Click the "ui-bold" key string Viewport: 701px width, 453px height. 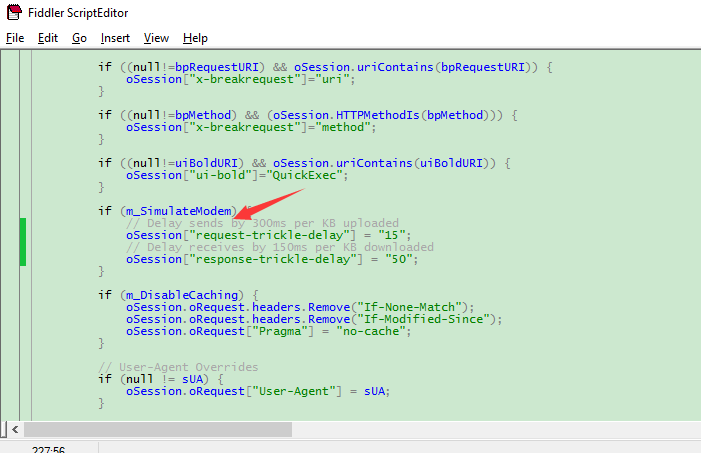[x=220, y=175]
